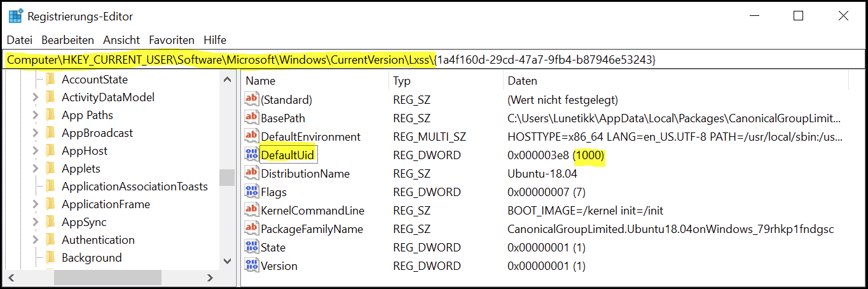The image size is (868, 289).
Task: Open the Datei menu
Action: (x=19, y=39)
